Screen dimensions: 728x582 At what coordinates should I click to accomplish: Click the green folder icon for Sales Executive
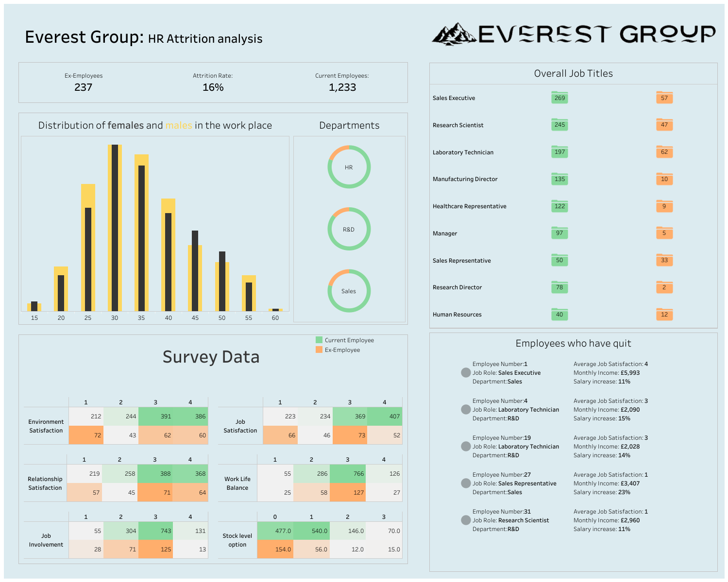tap(559, 98)
